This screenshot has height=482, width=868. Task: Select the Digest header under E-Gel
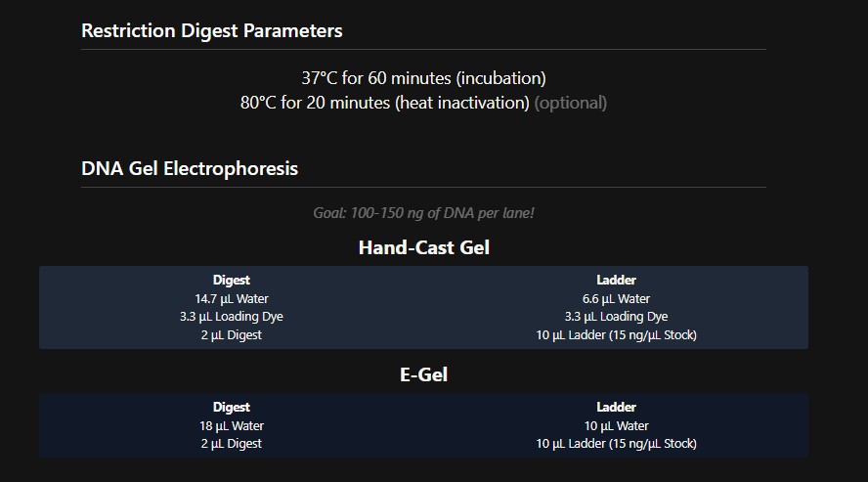pyautogui.click(x=232, y=407)
